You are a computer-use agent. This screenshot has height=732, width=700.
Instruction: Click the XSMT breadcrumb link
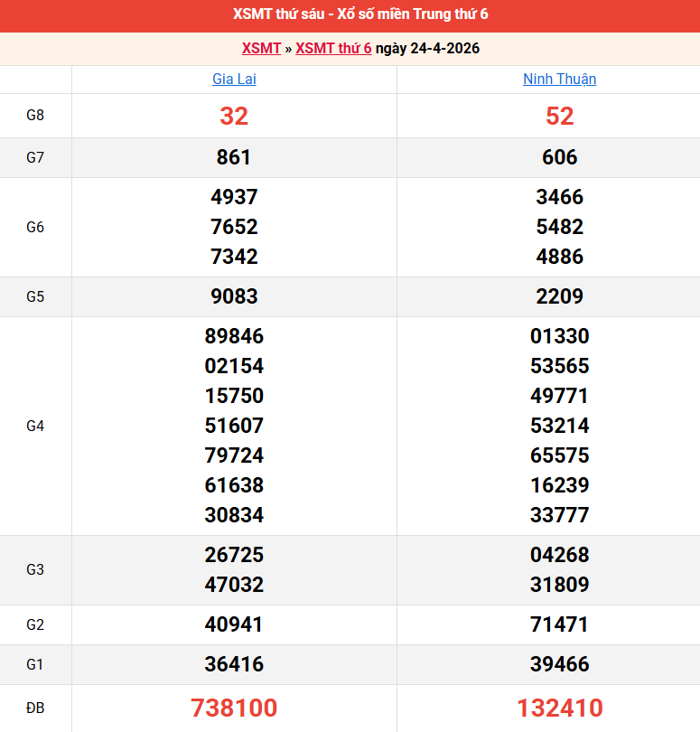261,49
